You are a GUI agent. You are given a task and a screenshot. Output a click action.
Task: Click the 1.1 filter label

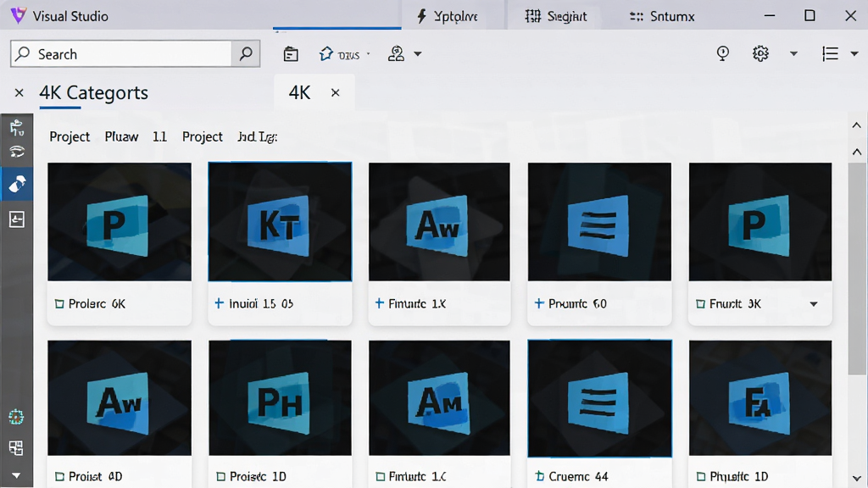point(159,136)
